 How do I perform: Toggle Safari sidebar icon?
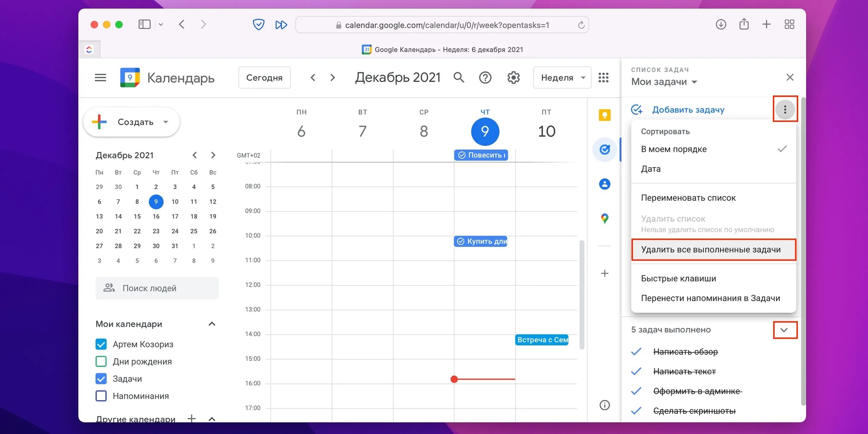[x=144, y=24]
